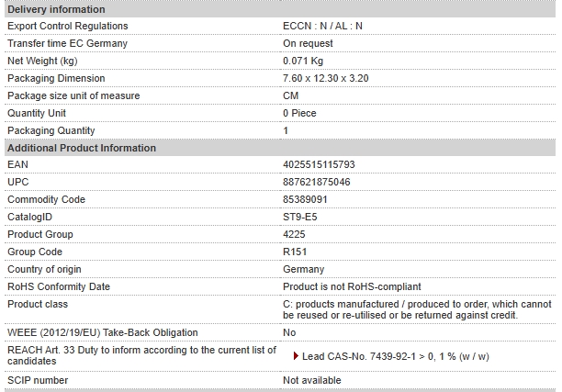Click the Transfer time 'On request' value
Viewport: 562px width, 392px height.
pyautogui.click(x=308, y=43)
